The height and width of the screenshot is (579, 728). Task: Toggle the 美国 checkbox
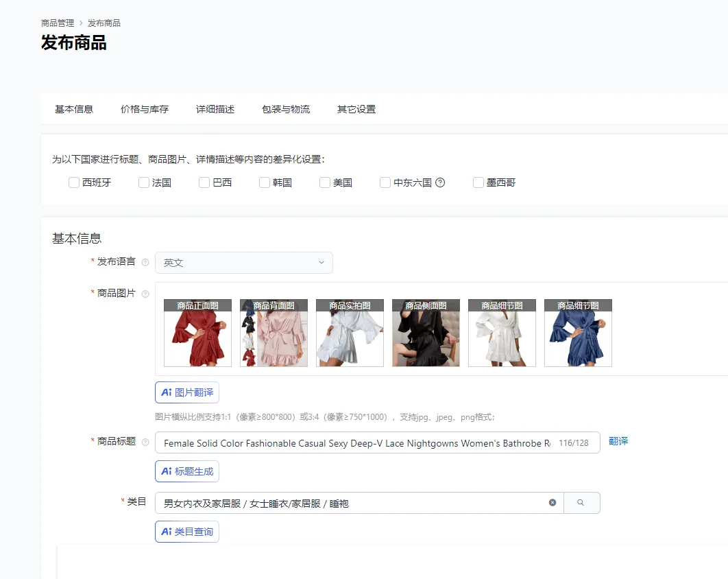(x=325, y=182)
